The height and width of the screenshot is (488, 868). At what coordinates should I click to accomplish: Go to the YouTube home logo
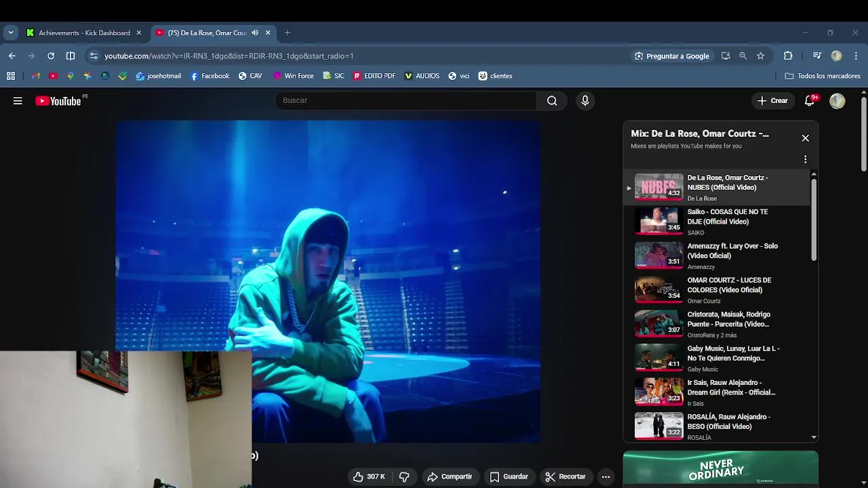58,101
